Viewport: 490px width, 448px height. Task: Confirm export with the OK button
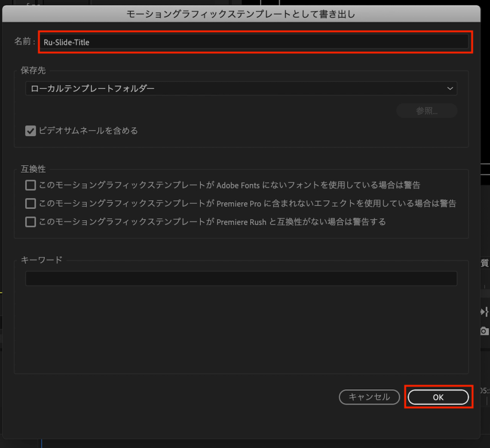[x=438, y=397]
